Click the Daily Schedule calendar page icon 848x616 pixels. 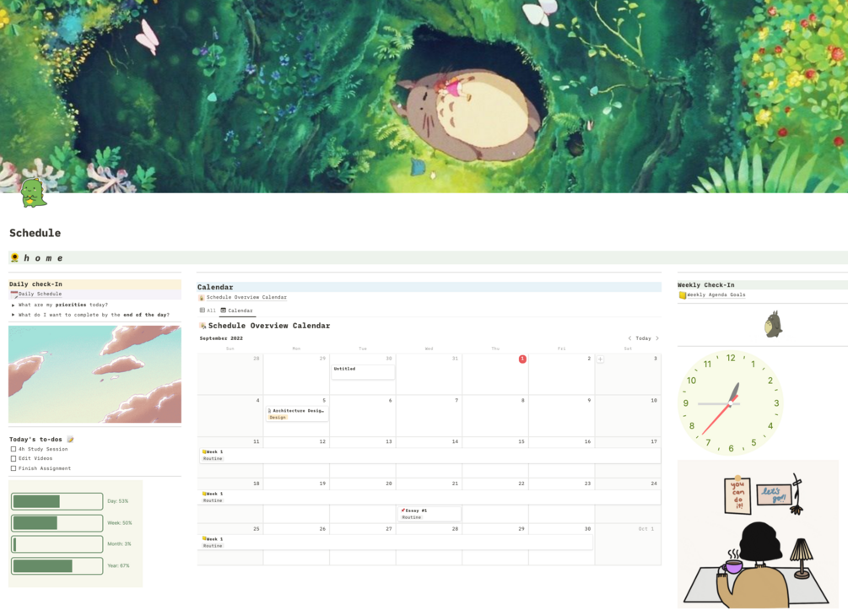[14, 294]
